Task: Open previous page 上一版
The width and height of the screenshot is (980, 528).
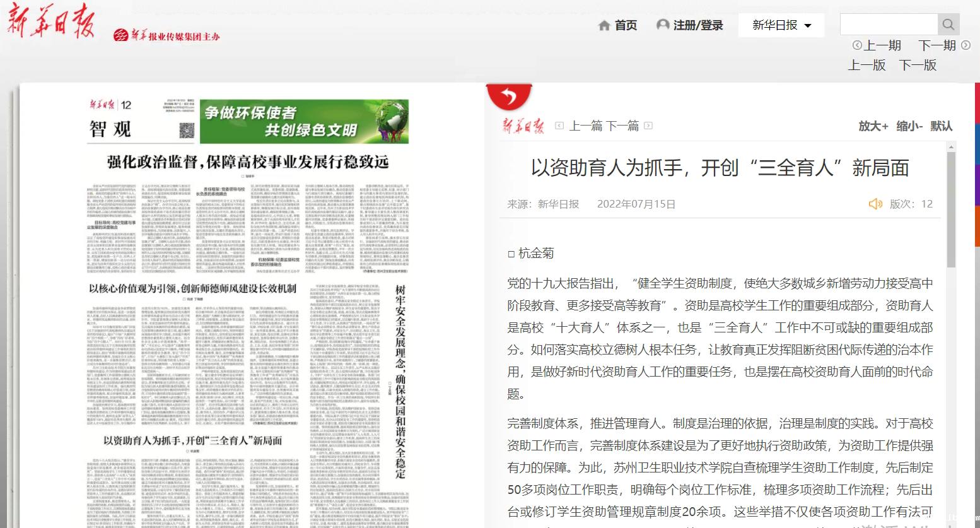Action: pos(866,65)
